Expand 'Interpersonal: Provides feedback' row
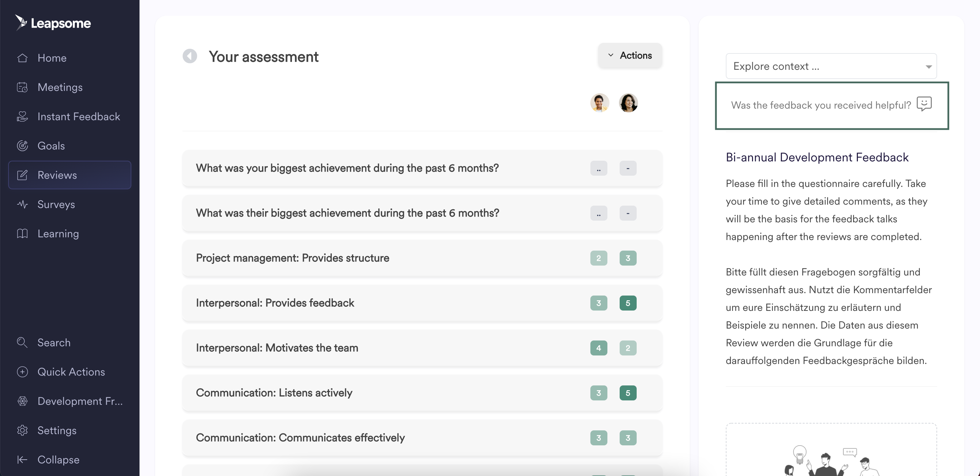 tap(422, 303)
